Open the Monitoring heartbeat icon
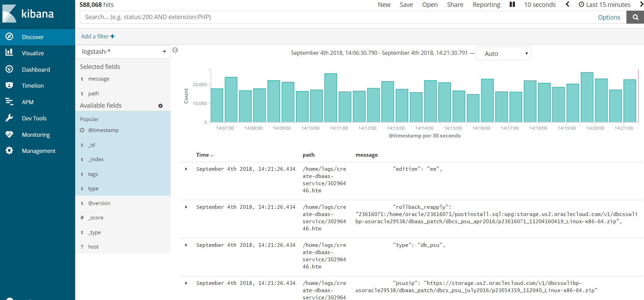The height and width of the screenshot is (300, 644). 9,134
